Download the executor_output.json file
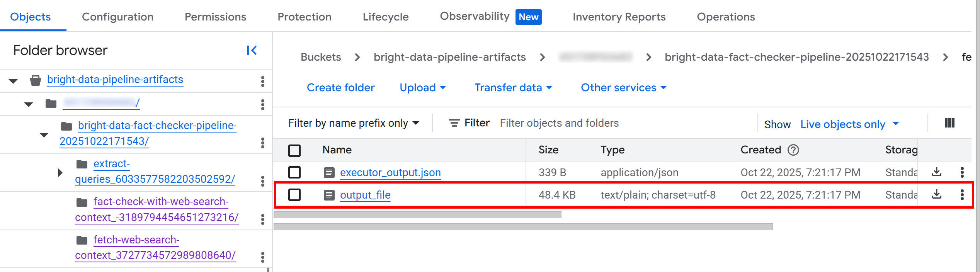 point(937,172)
